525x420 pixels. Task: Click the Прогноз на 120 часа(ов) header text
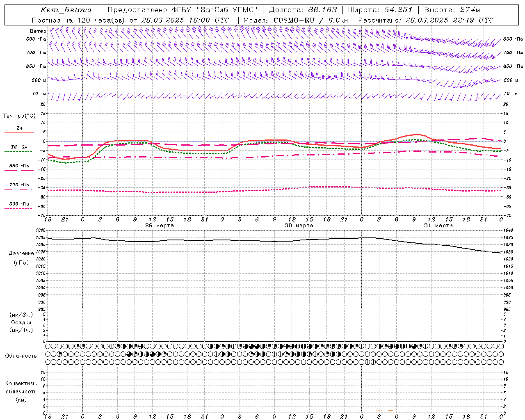click(x=79, y=20)
